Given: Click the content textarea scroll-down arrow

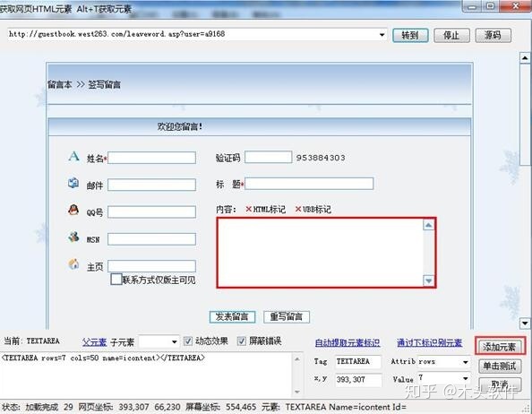Looking at the screenshot, I should pyautogui.click(x=428, y=280).
